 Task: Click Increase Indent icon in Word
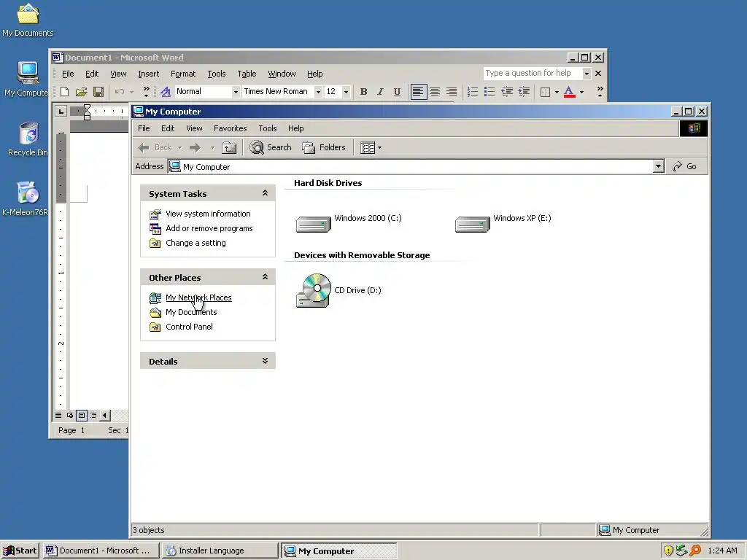524,91
